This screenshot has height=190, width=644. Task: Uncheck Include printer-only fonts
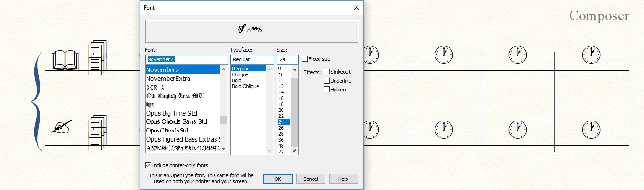pyautogui.click(x=148, y=165)
